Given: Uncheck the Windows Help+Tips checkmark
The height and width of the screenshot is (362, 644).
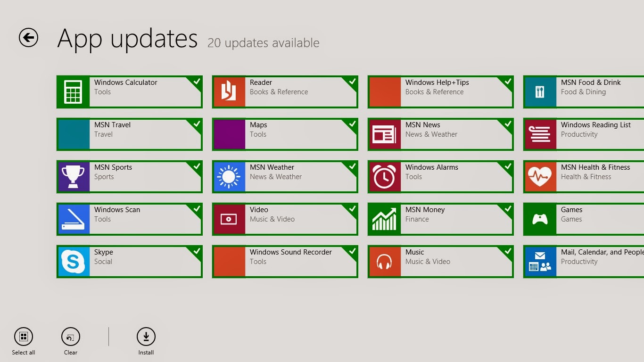Looking at the screenshot, I should pyautogui.click(x=507, y=82).
